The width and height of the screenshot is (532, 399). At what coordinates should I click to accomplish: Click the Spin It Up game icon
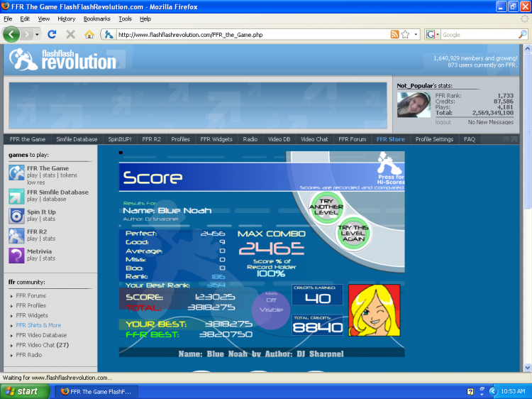click(x=16, y=216)
